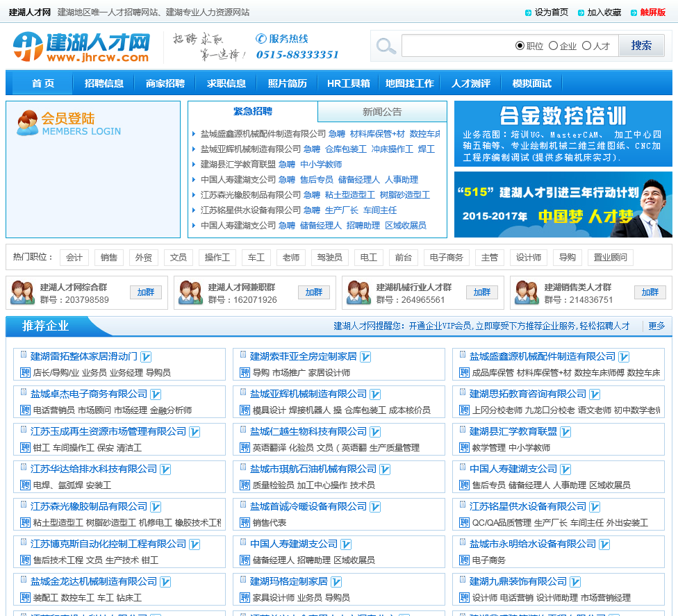The height and width of the screenshot is (616, 678).
Task: Switch to the 新闻公告 tab
Action: coord(382,112)
